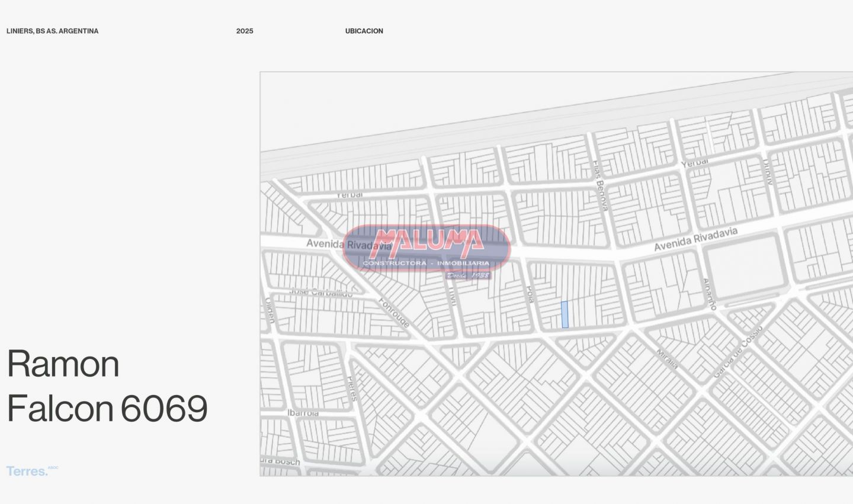Click the Pieres street label

tap(352, 389)
